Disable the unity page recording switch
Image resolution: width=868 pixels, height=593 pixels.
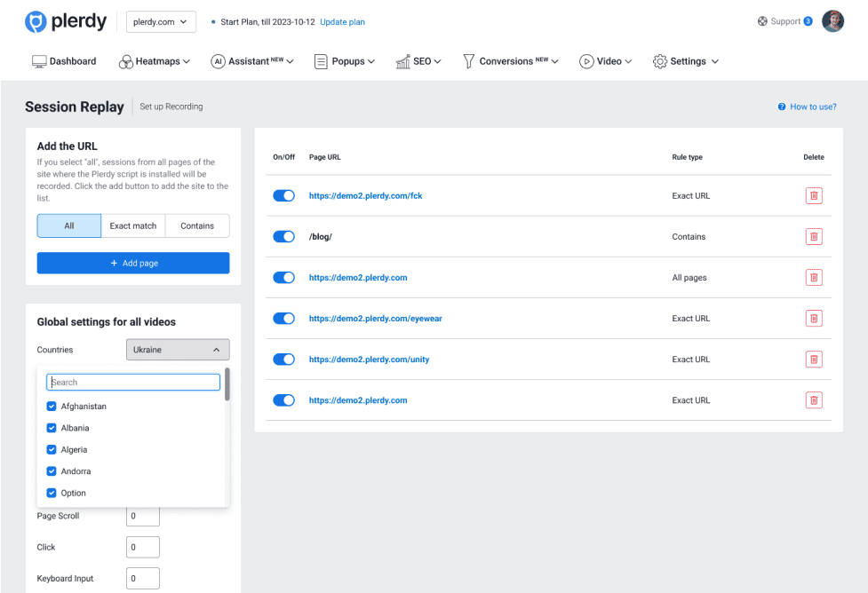[283, 360]
